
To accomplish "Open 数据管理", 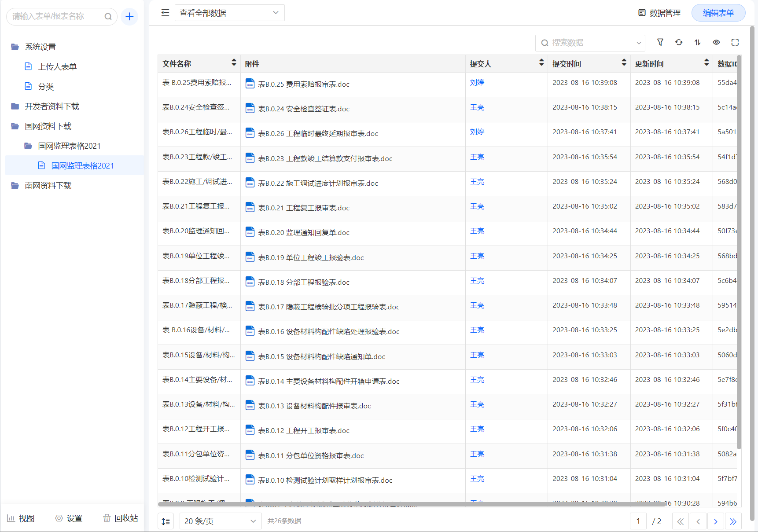I will point(659,13).
